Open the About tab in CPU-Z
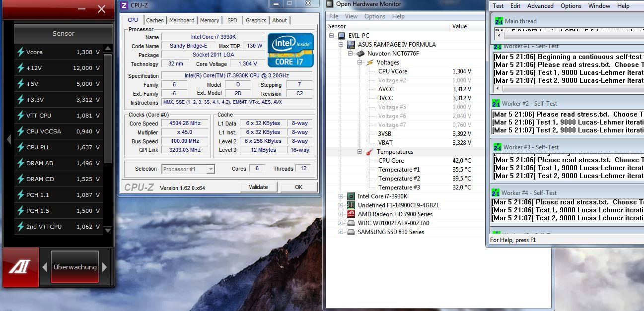 coord(280,20)
